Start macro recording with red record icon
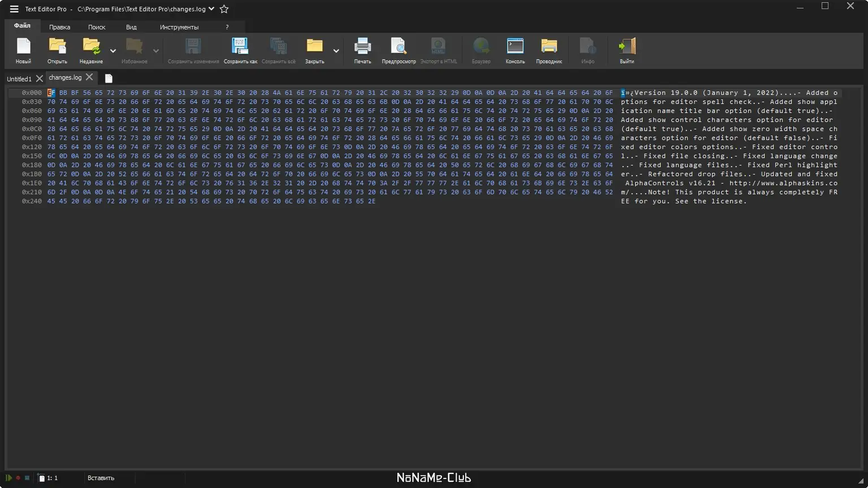This screenshot has width=868, height=488. click(x=18, y=478)
